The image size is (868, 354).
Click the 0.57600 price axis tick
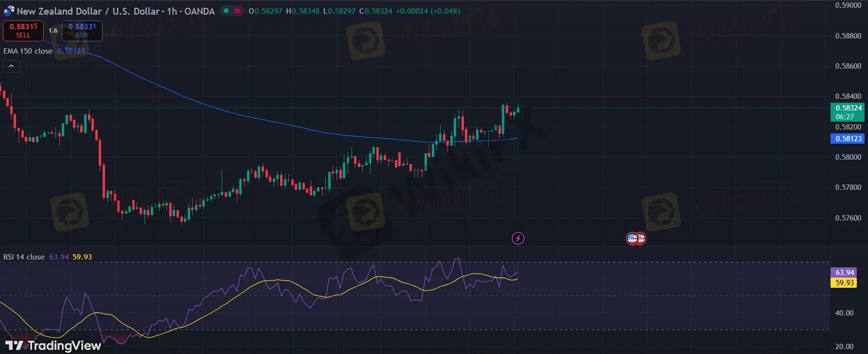[848, 218]
